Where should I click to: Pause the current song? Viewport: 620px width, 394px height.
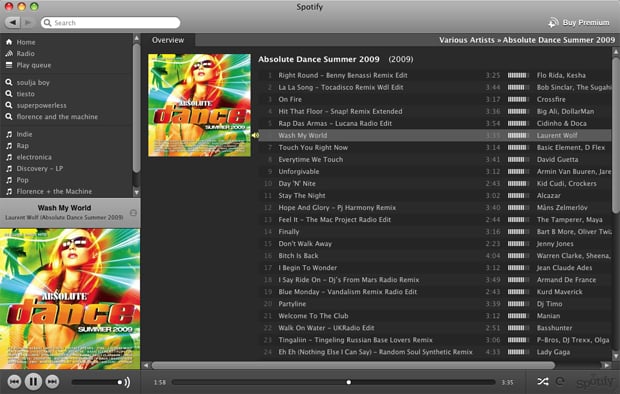click(33, 382)
